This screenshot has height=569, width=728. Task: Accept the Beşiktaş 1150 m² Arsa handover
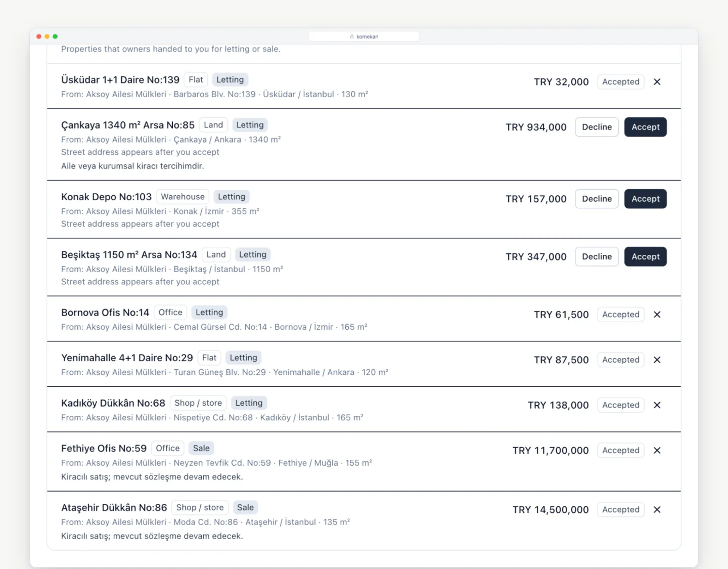pyautogui.click(x=645, y=256)
